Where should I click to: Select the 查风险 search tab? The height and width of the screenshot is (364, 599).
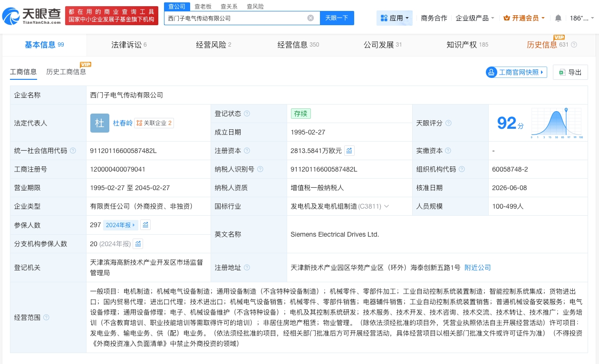pos(255,7)
